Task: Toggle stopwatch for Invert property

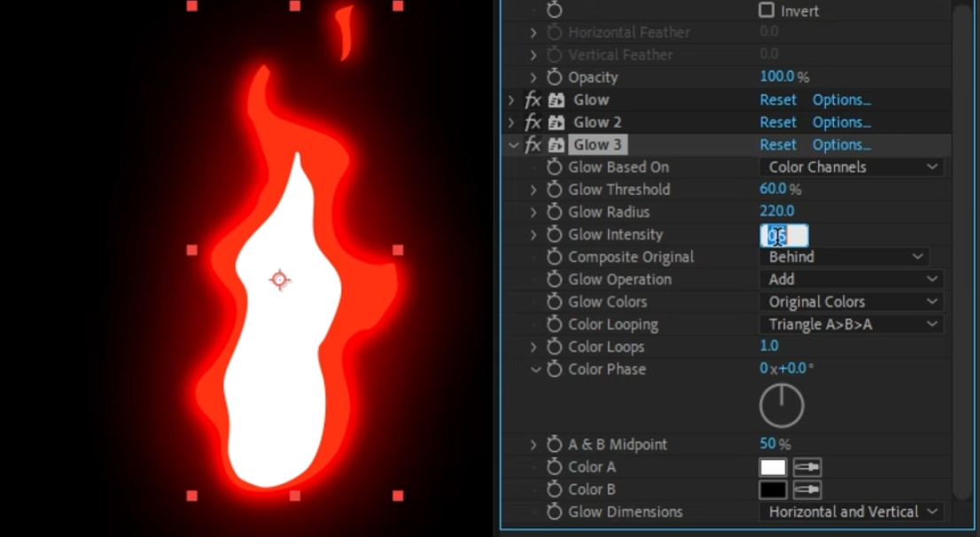Action: tap(555, 10)
